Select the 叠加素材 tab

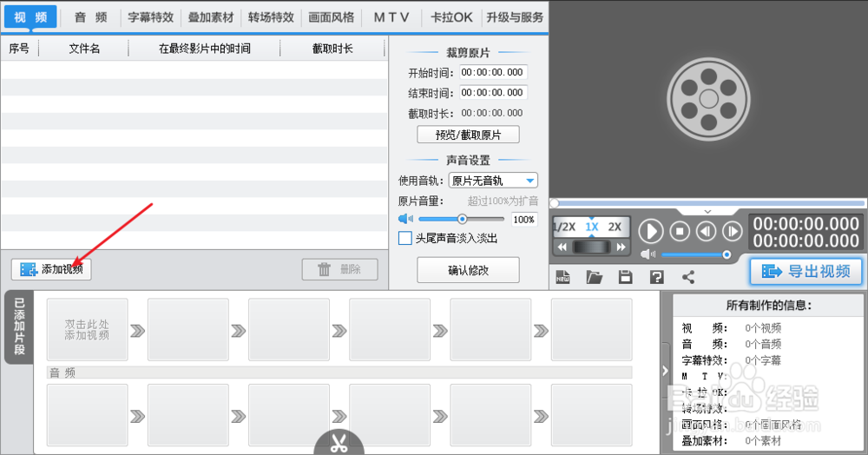(x=210, y=17)
